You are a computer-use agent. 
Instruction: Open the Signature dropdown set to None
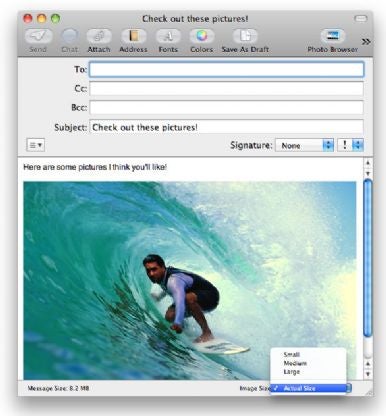click(304, 145)
